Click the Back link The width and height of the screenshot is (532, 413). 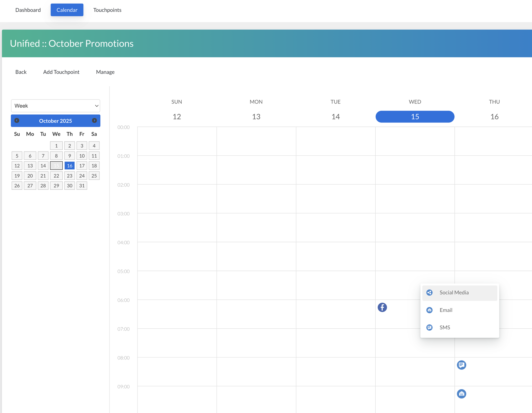point(21,72)
